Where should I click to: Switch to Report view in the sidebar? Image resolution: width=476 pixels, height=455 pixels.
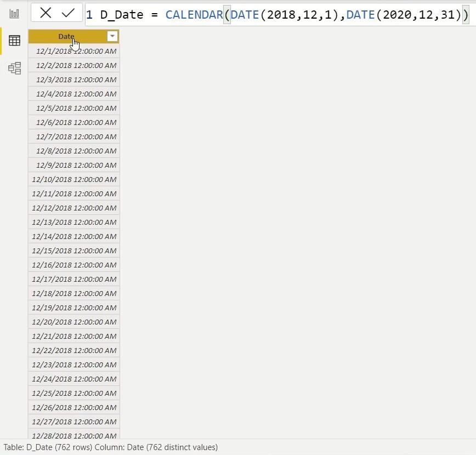click(x=14, y=13)
